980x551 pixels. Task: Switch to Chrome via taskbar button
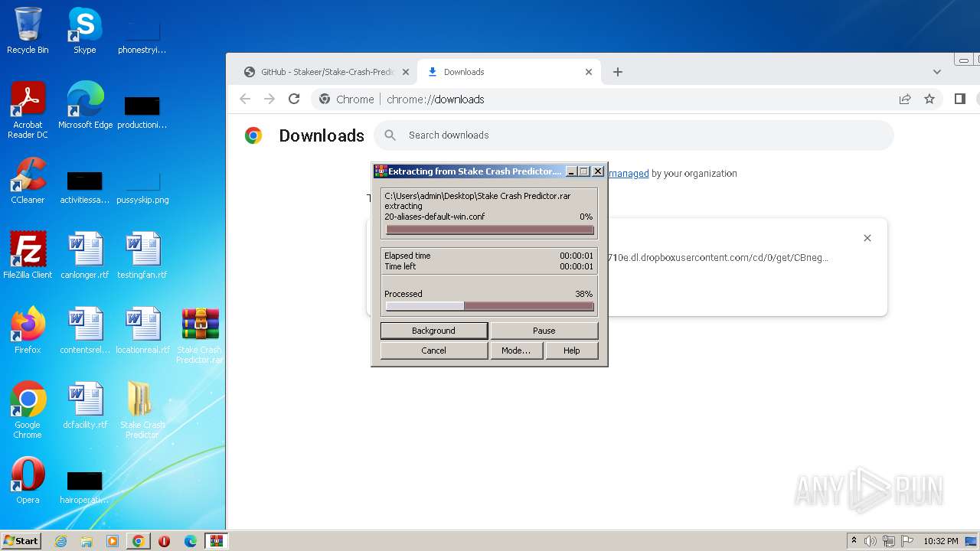click(x=138, y=541)
